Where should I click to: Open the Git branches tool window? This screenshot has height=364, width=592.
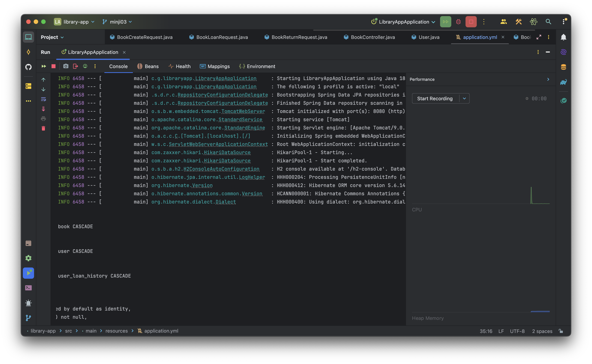coord(28,318)
